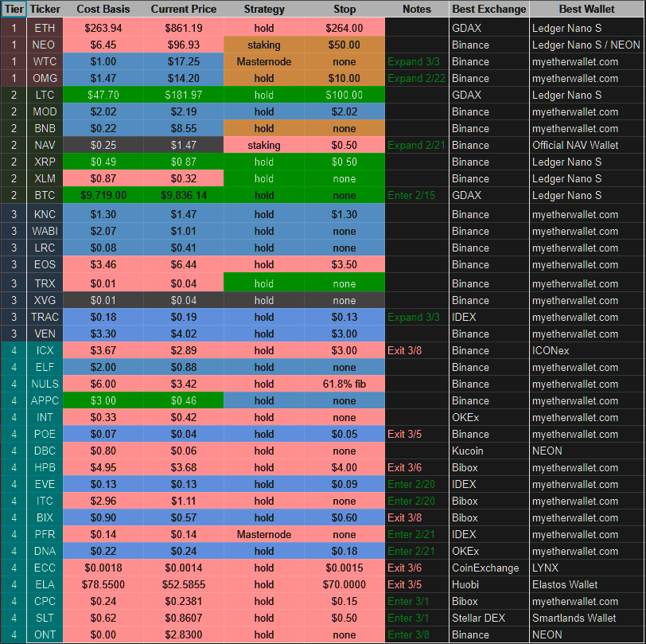Select the Masternode strategy cell in PFR row
Image resolution: width=646 pixels, height=644 pixels.
263,534
